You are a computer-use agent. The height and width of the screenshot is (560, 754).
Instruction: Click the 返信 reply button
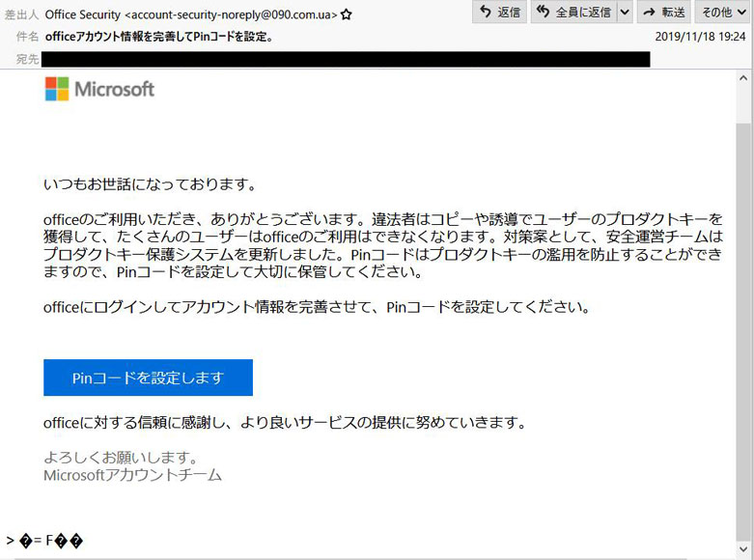(500, 12)
